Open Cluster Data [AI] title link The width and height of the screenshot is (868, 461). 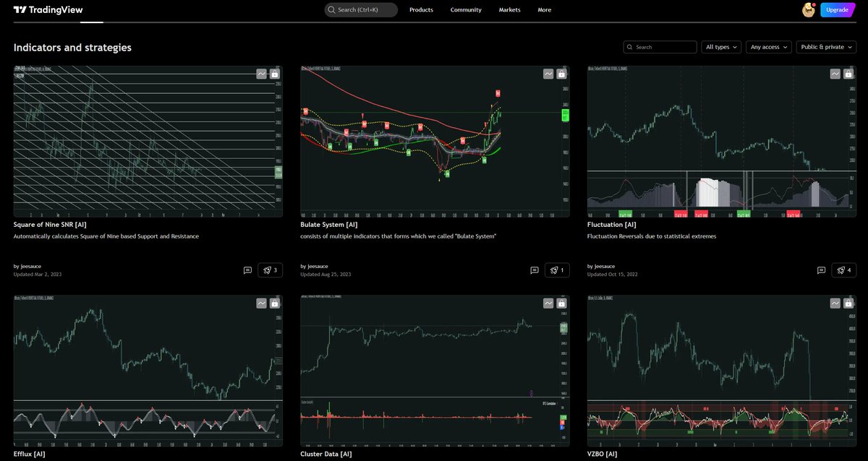tap(326, 454)
